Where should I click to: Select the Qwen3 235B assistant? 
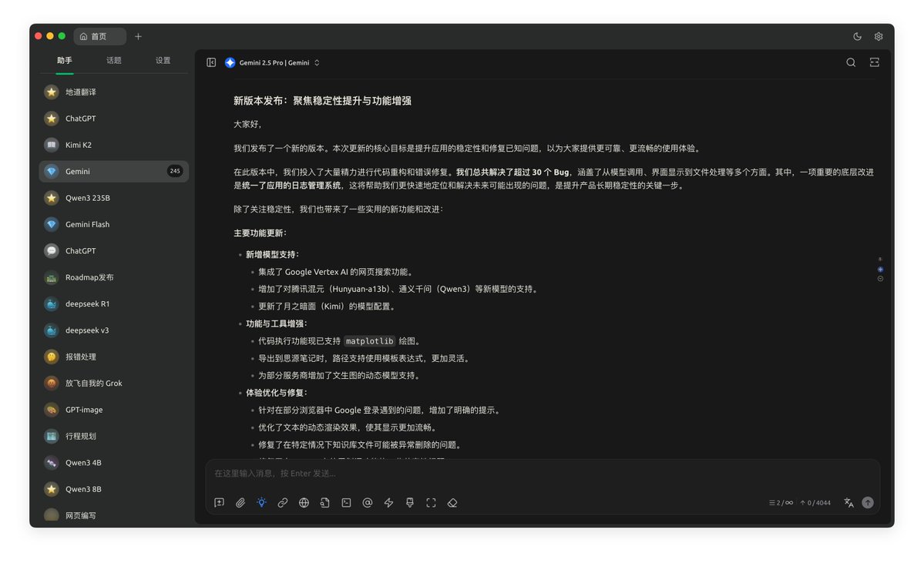tap(114, 198)
